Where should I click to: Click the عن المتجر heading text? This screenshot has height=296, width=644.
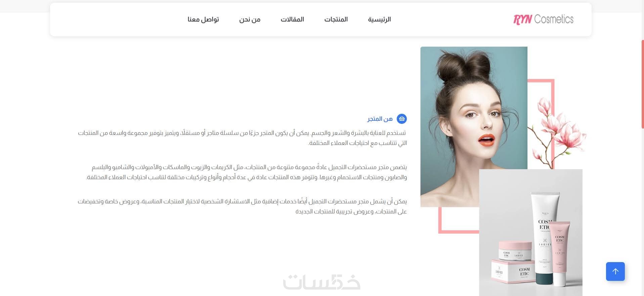pyautogui.click(x=380, y=119)
